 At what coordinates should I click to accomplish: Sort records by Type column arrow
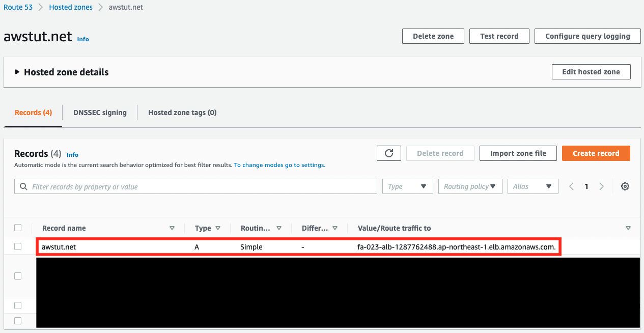pyautogui.click(x=218, y=228)
